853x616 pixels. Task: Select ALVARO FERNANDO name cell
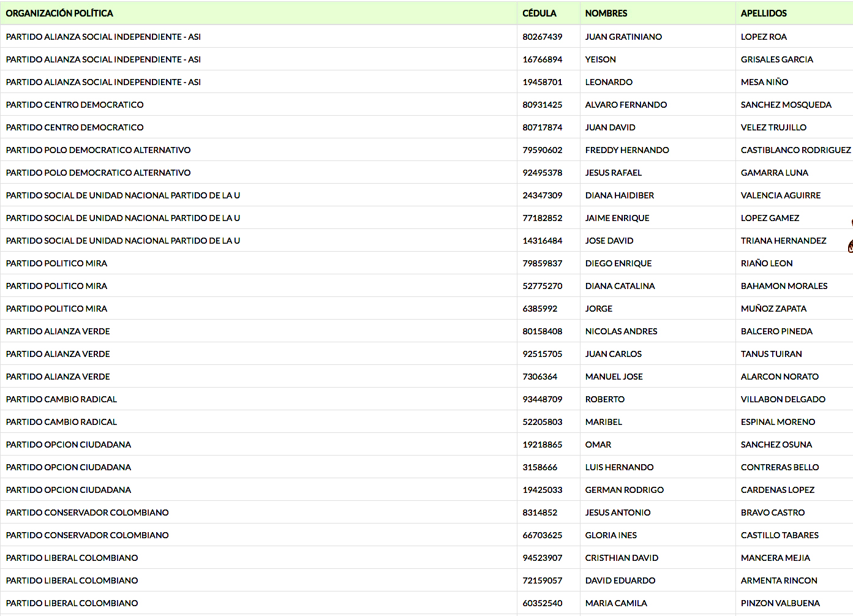click(x=626, y=105)
